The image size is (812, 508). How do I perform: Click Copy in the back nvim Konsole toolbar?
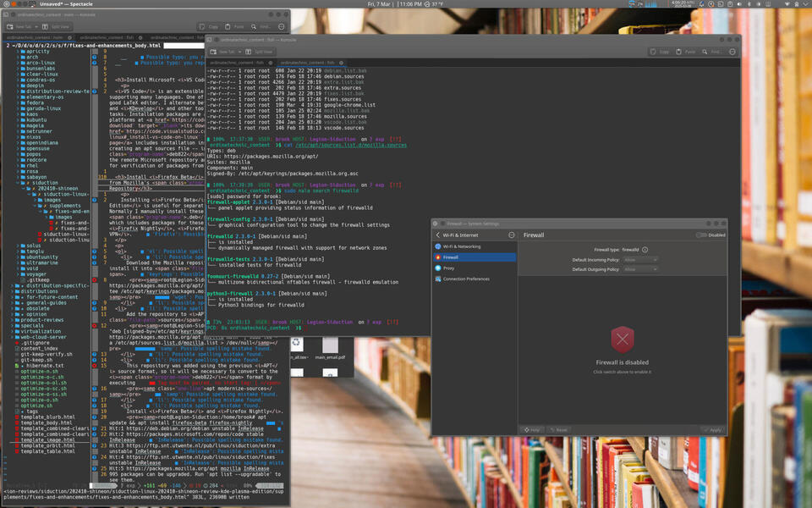pyautogui.click(x=209, y=26)
